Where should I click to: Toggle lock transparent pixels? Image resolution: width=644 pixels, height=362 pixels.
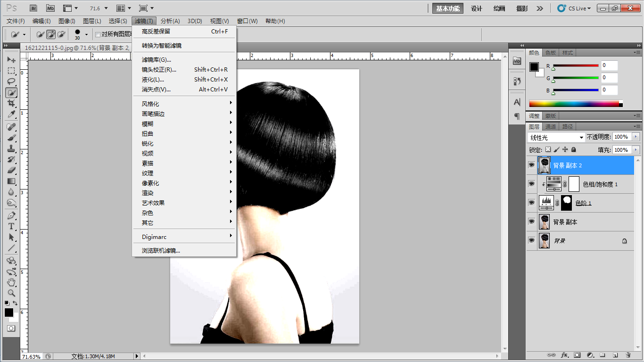(548, 149)
